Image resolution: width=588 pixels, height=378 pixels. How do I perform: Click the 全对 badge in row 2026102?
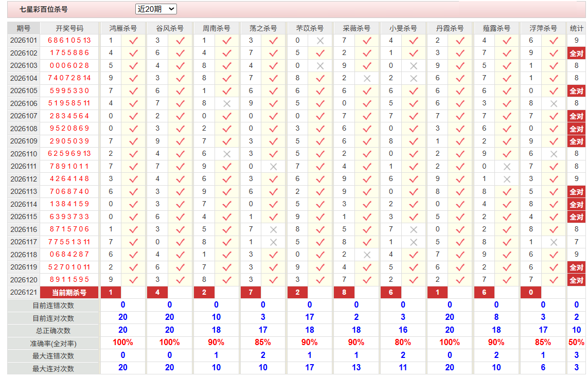pyautogui.click(x=576, y=53)
